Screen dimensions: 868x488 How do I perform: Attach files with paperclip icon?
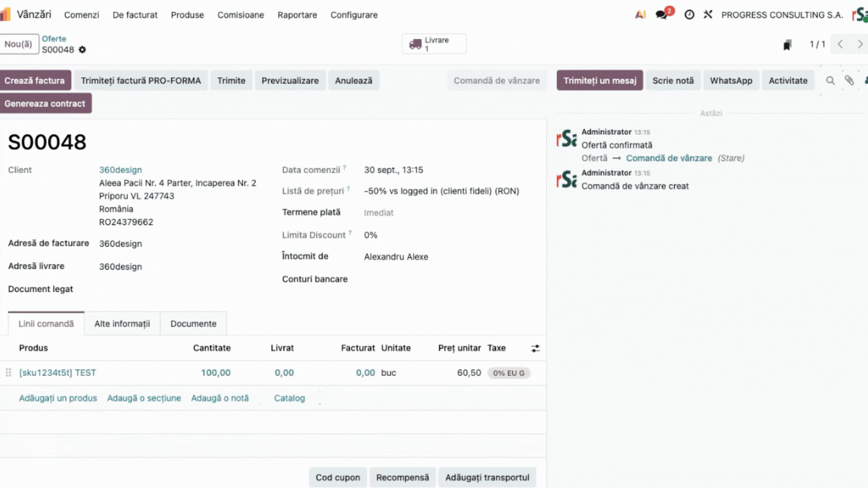click(849, 80)
